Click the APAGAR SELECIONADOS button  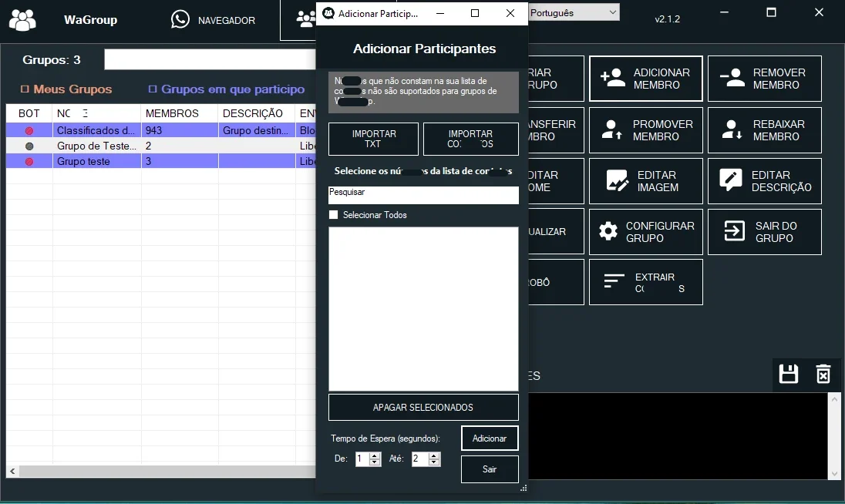coord(423,407)
